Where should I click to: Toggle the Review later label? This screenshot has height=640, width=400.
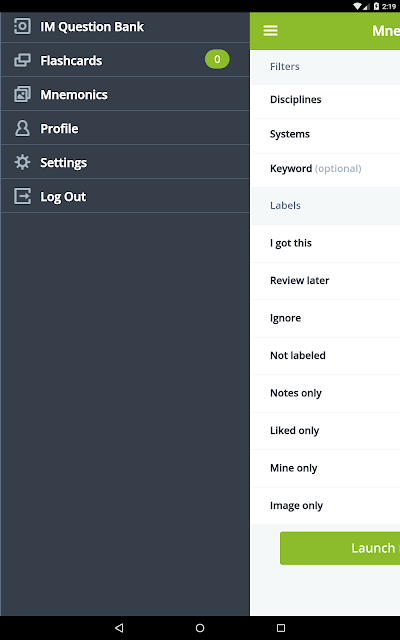click(325, 281)
